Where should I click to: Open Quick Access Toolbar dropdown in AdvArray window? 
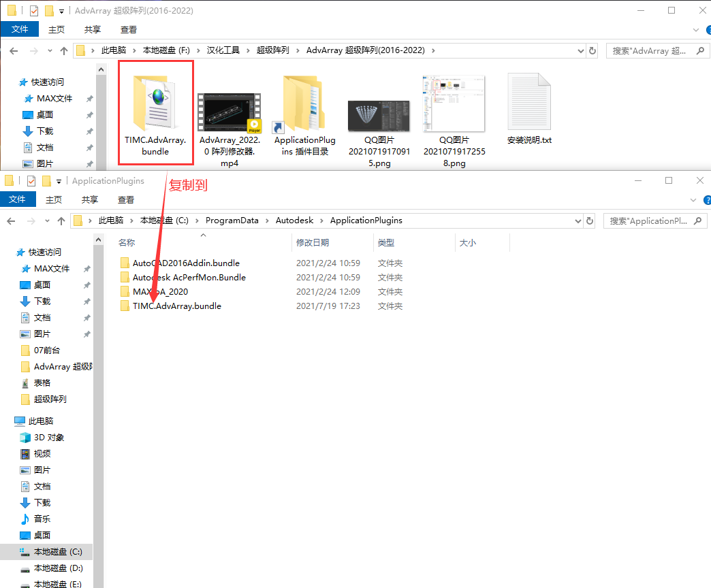[62, 11]
